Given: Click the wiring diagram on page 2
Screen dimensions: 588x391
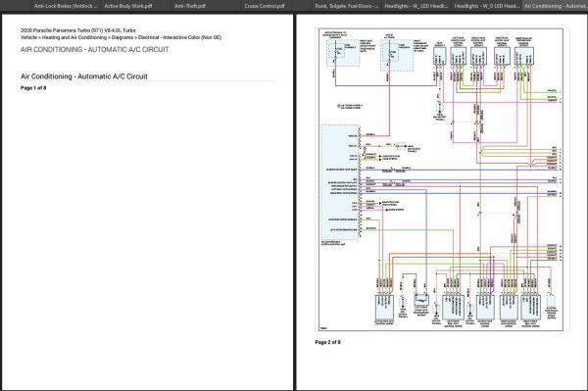Looking at the screenshot, I should [441, 179].
